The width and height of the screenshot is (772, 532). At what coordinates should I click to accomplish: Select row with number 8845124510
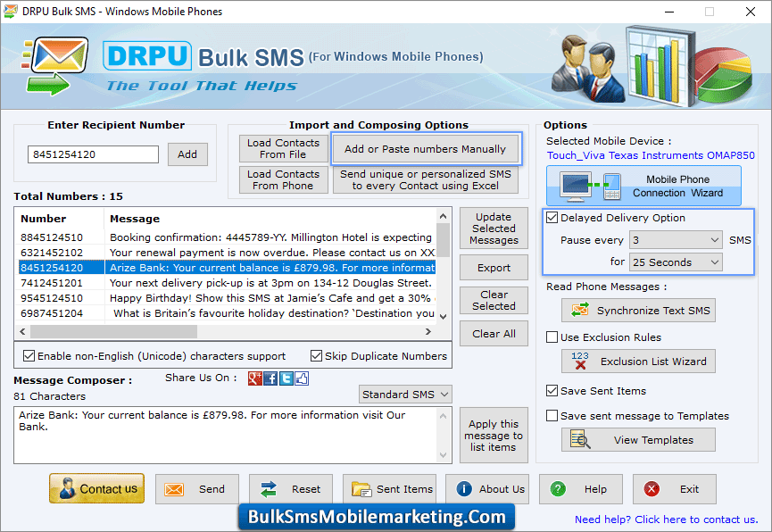coord(227,237)
